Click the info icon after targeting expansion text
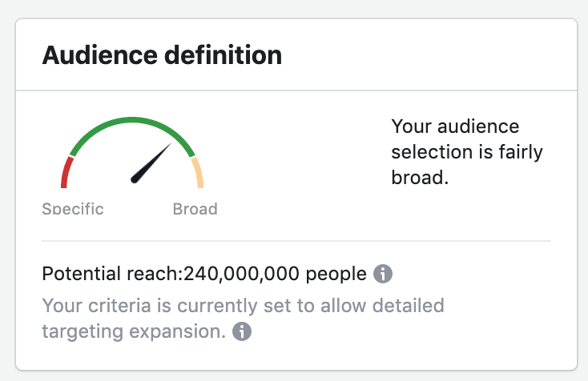Image resolution: width=588 pixels, height=381 pixels. [x=242, y=331]
